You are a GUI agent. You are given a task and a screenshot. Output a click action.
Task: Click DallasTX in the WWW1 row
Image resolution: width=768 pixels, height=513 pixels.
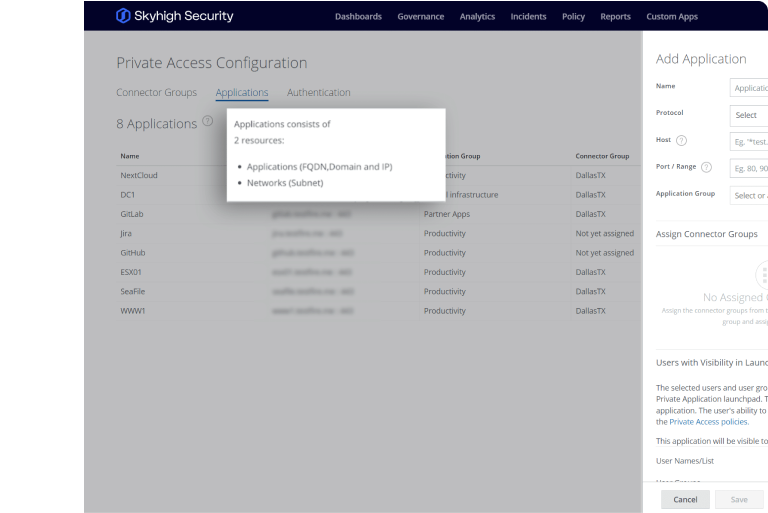pos(590,311)
